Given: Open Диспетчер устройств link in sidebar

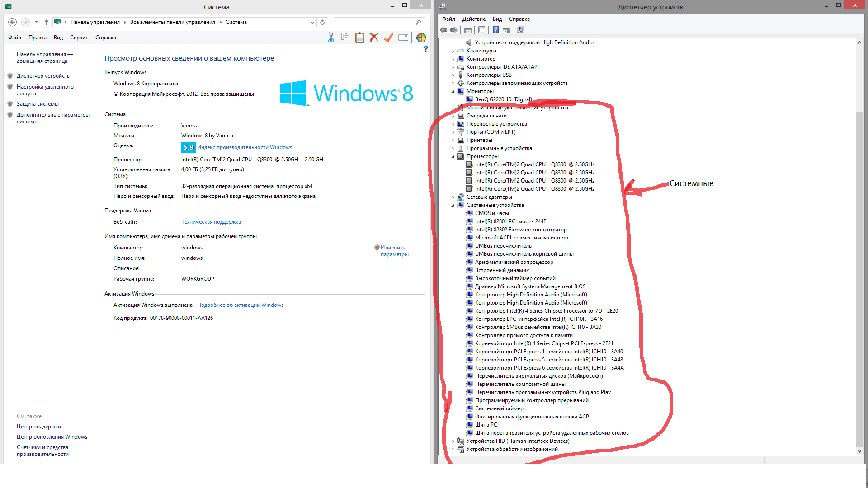Looking at the screenshot, I should coord(43,76).
